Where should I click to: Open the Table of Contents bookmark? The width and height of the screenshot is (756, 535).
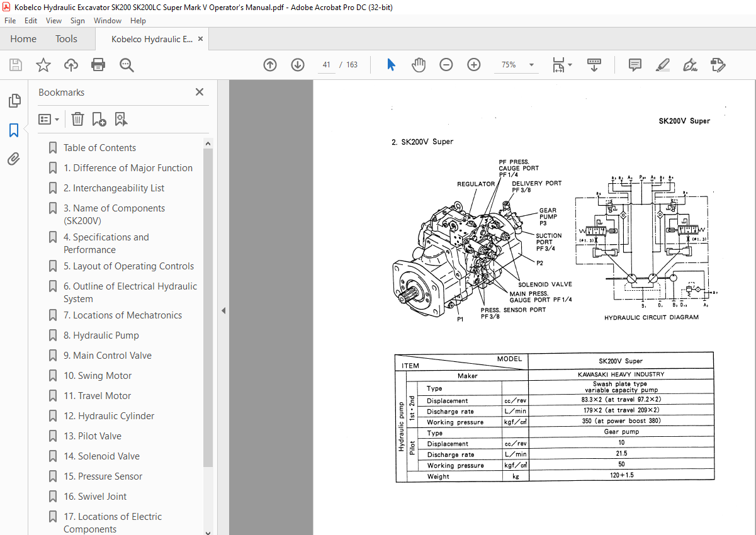pos(99,148)
